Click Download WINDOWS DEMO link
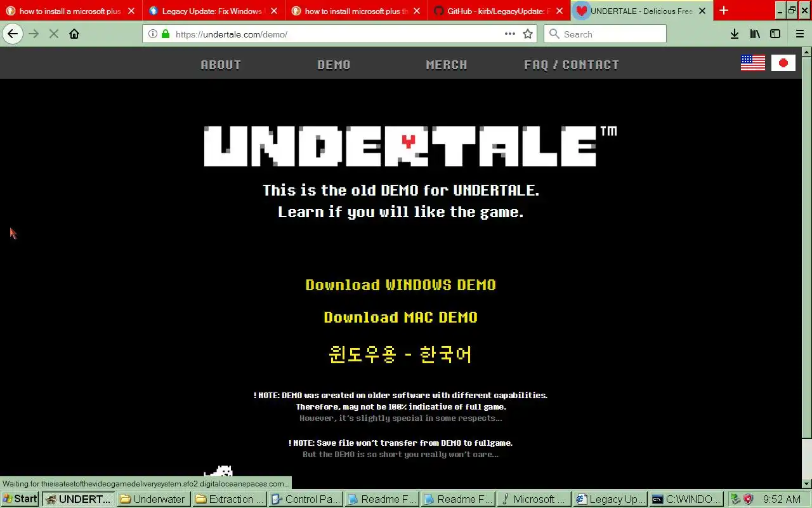 click(400, 285)
